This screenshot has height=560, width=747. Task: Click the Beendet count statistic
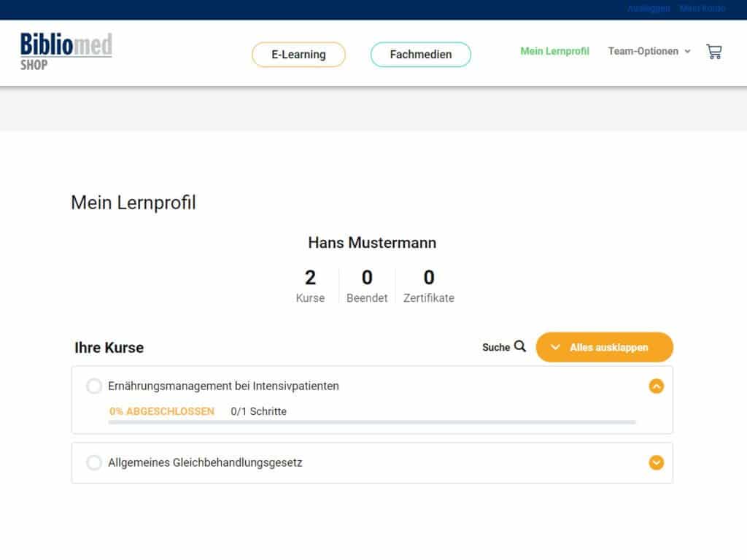(x=367, y=286)
